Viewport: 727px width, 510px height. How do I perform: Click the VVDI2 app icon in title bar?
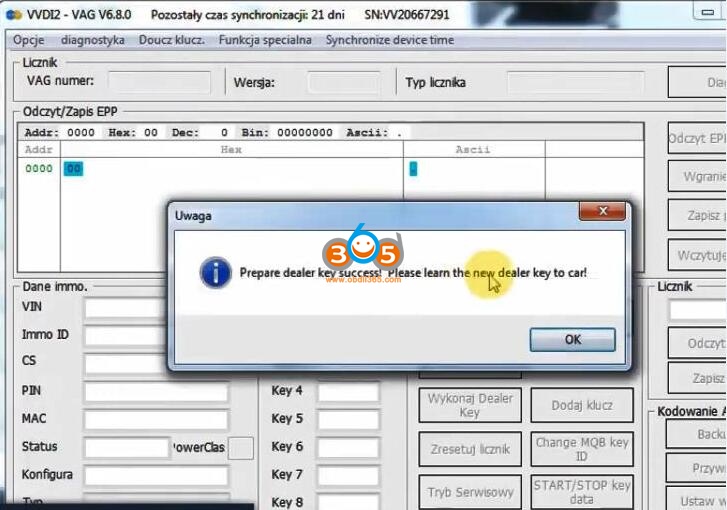click(14, 15)
